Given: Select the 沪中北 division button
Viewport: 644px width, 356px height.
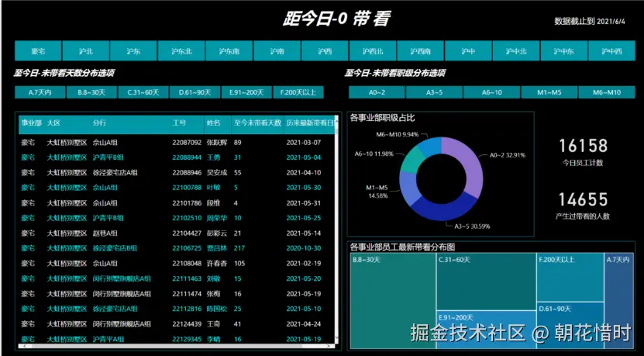Looking at the screenshot, I should coord(516,51).
